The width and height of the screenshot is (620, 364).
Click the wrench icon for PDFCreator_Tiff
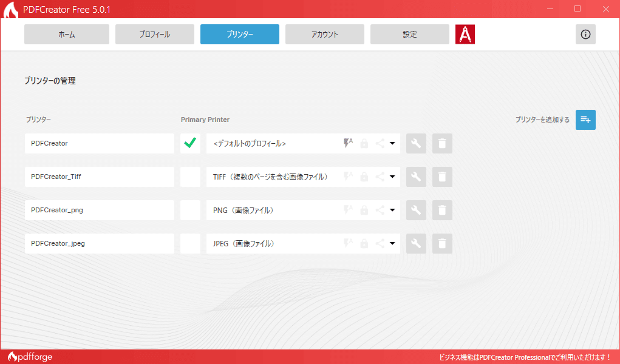pos(416,177)
